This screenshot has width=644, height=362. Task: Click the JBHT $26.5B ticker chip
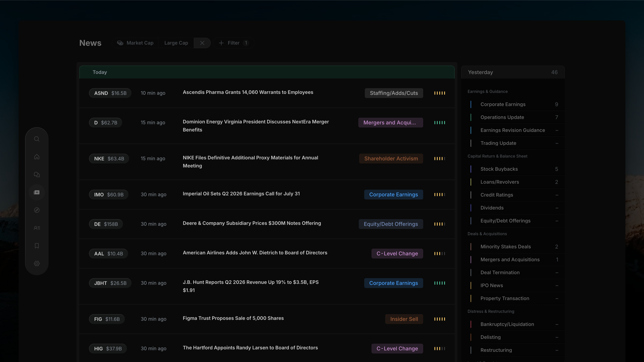[x=110, y=283]
